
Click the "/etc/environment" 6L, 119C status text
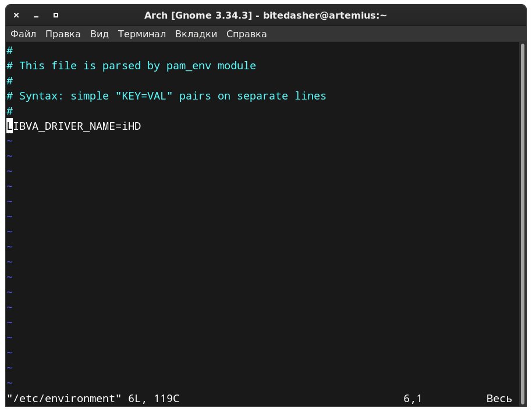click(93, 398)
